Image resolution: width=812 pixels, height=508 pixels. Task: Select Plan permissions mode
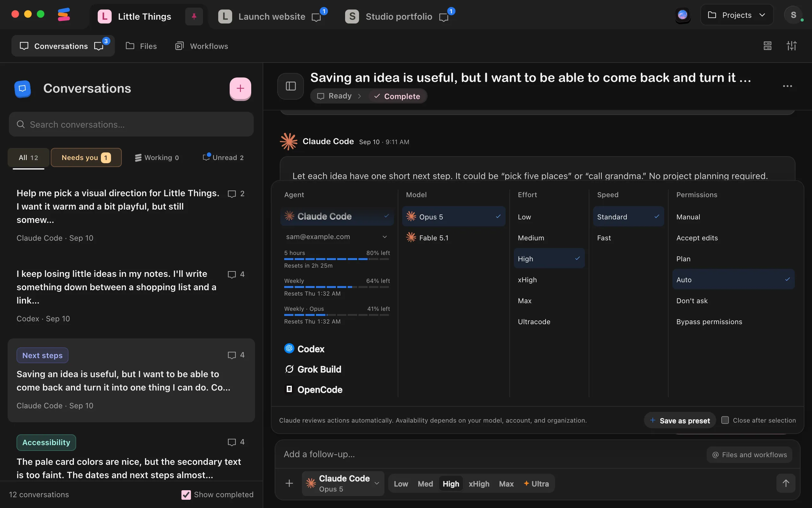pos(733,259)
